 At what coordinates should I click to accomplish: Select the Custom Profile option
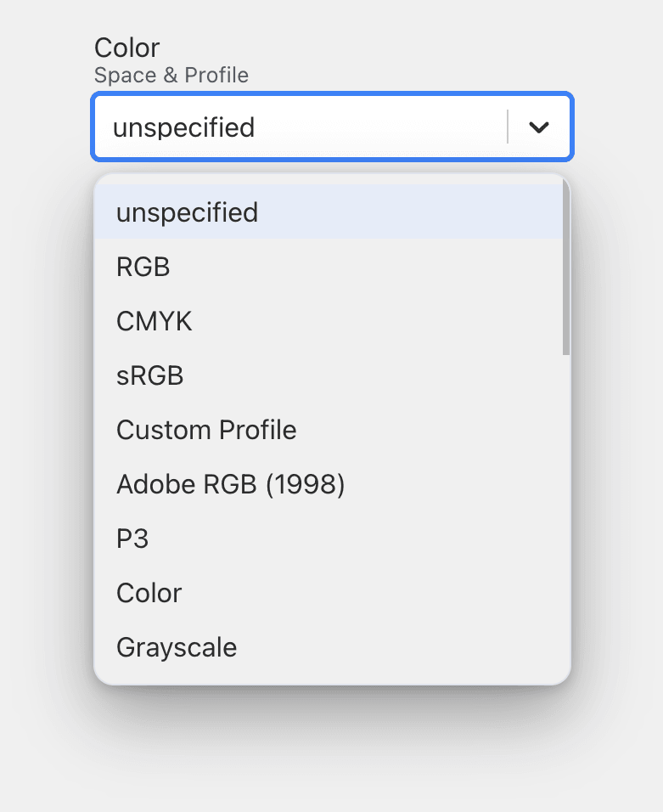206,430
